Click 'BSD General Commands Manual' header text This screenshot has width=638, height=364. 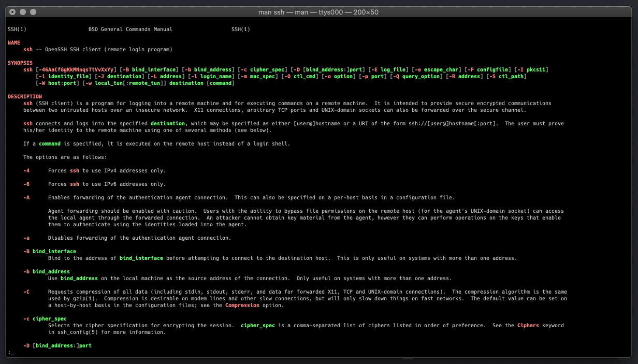click(130, 29)
